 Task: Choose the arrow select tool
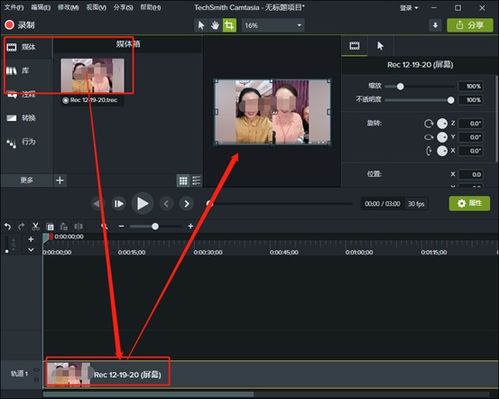coord(201,25)
